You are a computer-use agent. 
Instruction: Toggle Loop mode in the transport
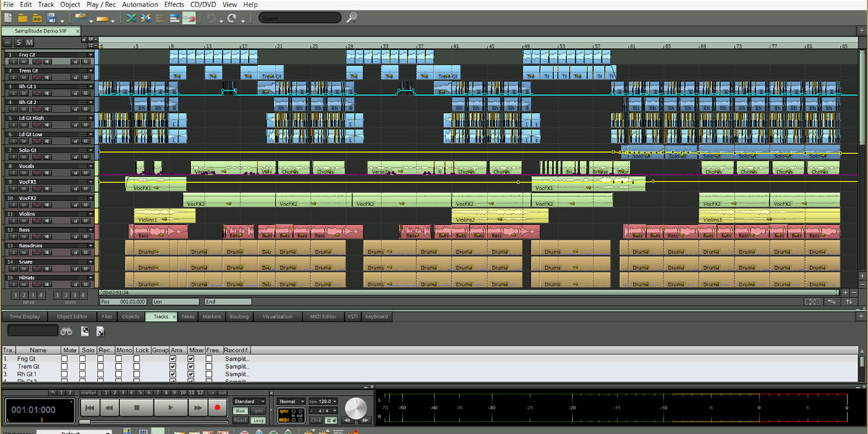259,420
